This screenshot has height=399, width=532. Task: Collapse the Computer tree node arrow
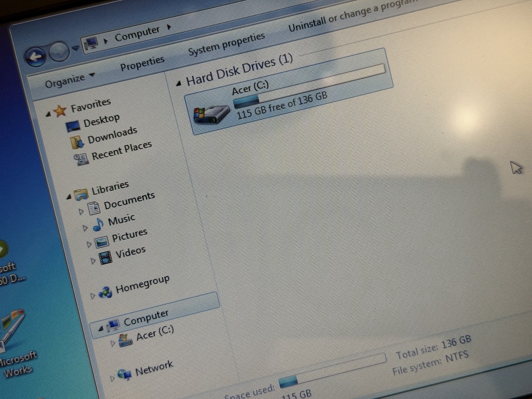pos(101,329)
